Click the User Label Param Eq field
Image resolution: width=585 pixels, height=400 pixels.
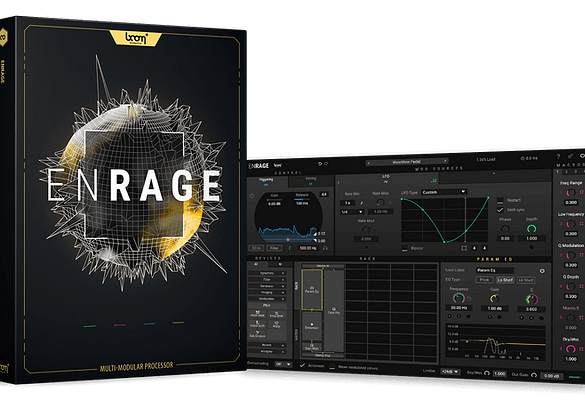point(494,270)
